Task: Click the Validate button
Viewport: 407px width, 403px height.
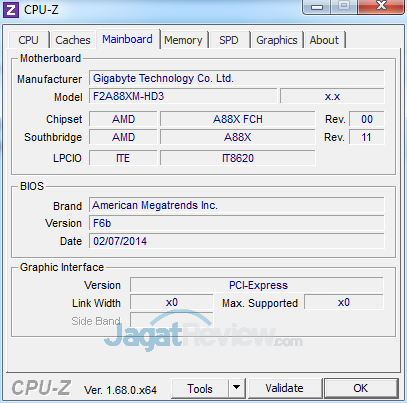Action: point(285,388)
